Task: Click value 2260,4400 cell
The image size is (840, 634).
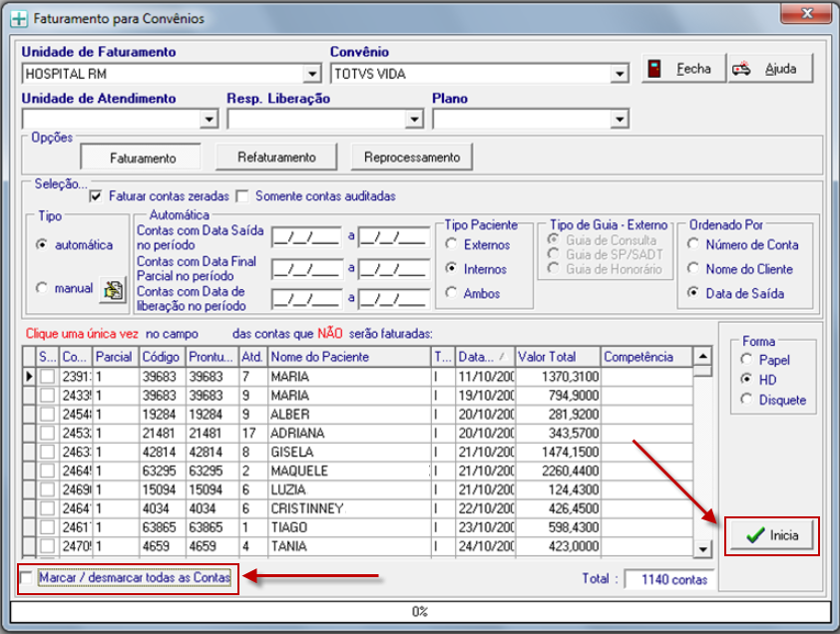Action: [557, 471]
